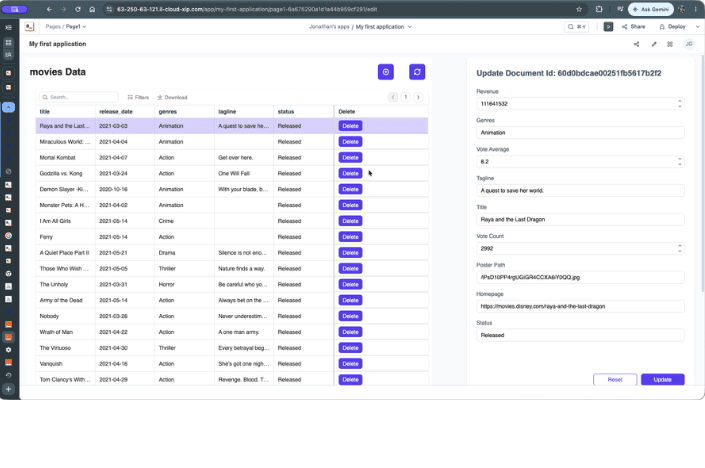This screenshot has width=705, height=468.
Task: Click the grid dashboard icon in left sidebar
Action: click(x=9, y=43)
